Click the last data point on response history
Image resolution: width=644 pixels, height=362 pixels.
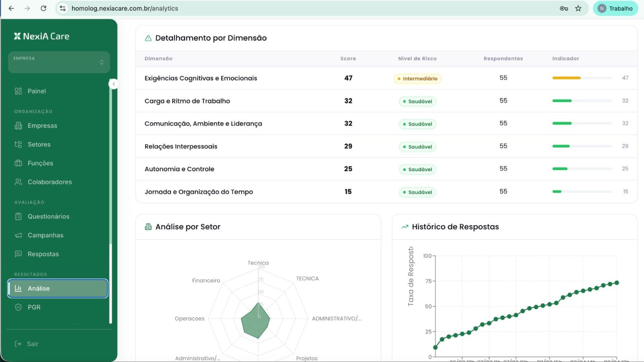tap(617, 283)
